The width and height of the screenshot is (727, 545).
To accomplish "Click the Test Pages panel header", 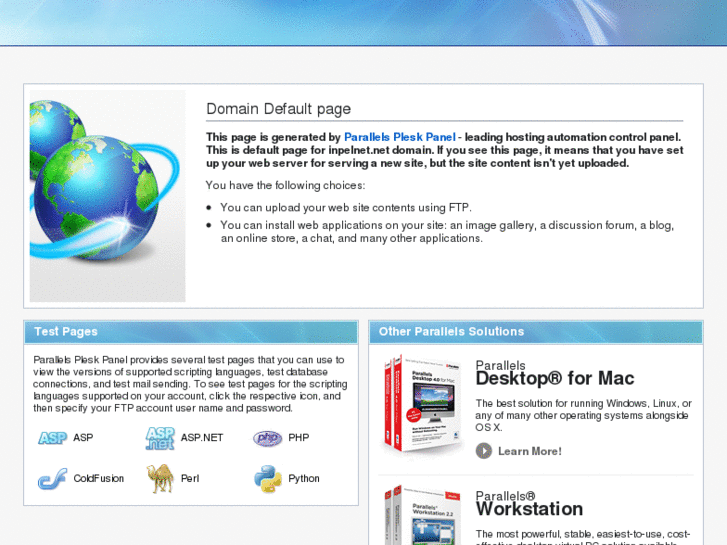I will 191,332.
